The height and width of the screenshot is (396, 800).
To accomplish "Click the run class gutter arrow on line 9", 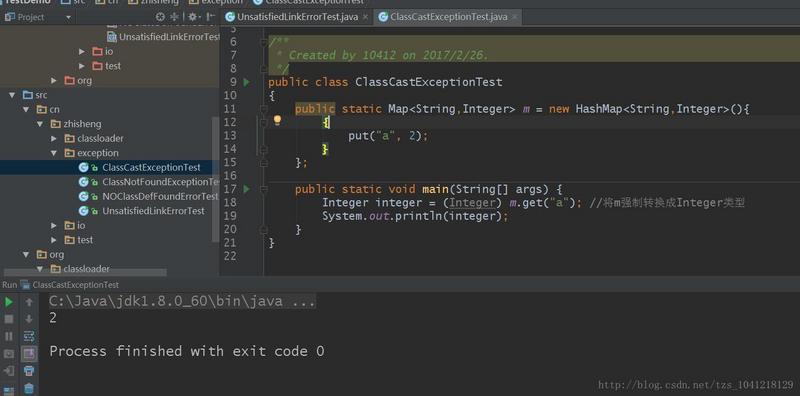I will pos(247,82).
